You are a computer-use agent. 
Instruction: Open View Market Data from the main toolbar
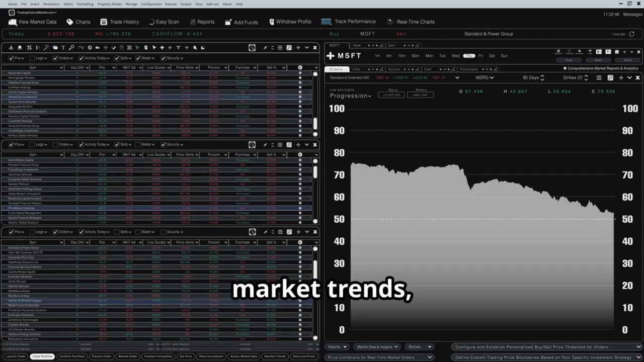(x=33, y=22)
